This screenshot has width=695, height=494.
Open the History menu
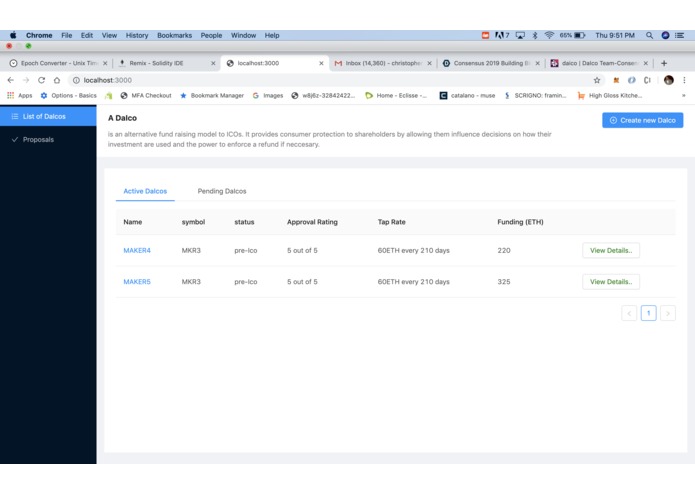click(137, 35)
